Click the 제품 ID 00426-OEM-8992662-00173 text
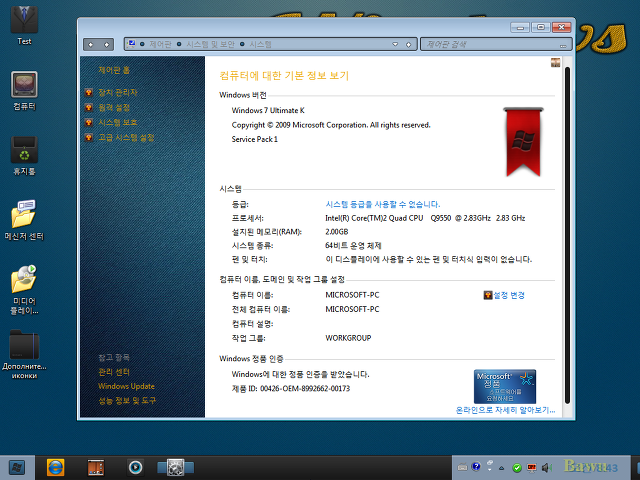The image size is (640, 480). [x=291, y=389]
